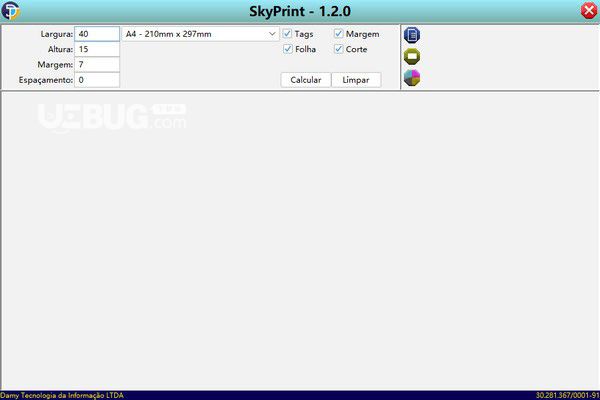Viewport: 600px width, 400px height.
Task: Click the multicolor pie chart icon
Action: pyautogui.click(x=412, y=78)
